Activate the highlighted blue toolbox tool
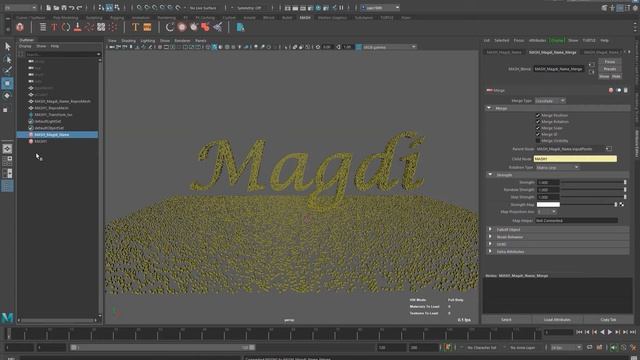 point(7,83)
